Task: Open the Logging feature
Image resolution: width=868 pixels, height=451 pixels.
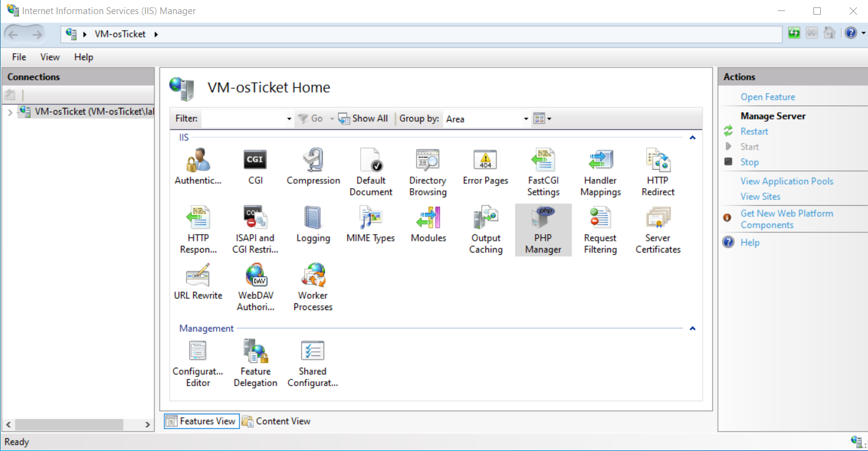Action: click(x=313, y=224)
